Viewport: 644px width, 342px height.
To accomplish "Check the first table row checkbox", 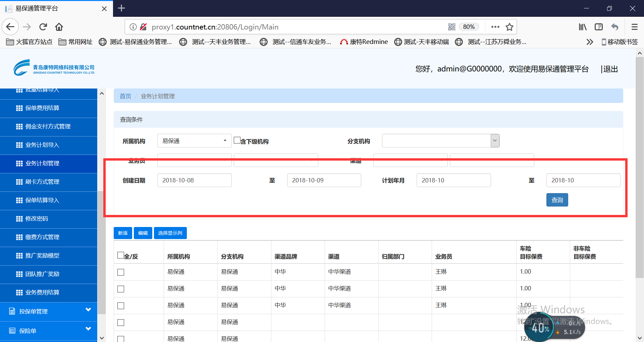I will pos(121,272).
